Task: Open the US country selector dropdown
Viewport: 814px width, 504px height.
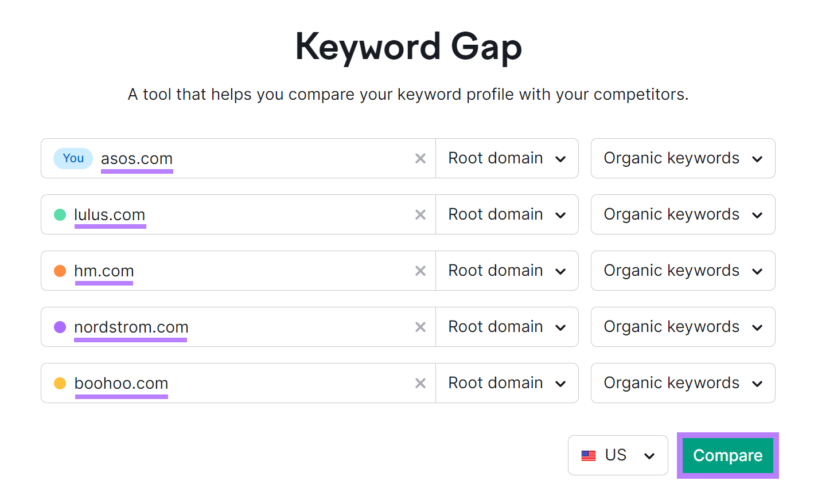Action: point(618,455)
